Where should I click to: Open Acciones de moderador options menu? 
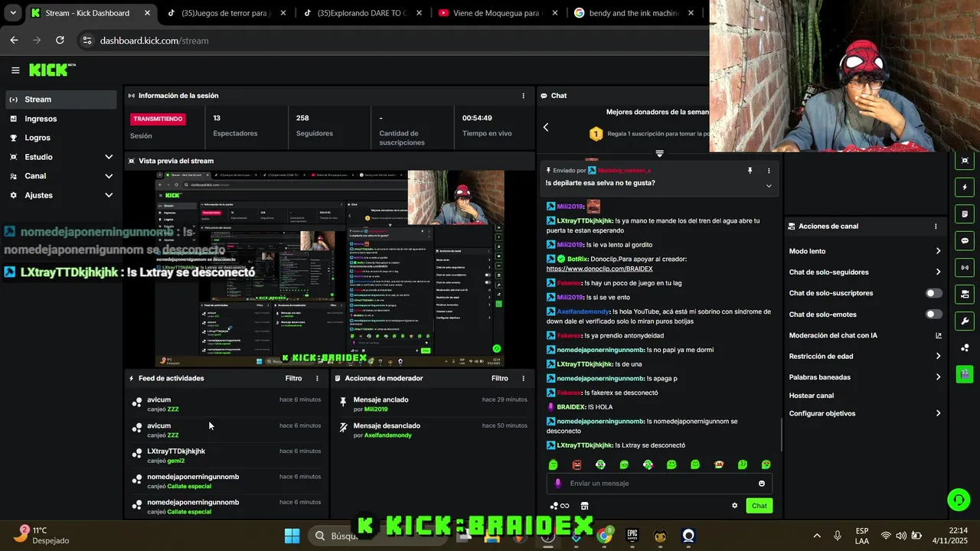[524, 378]
